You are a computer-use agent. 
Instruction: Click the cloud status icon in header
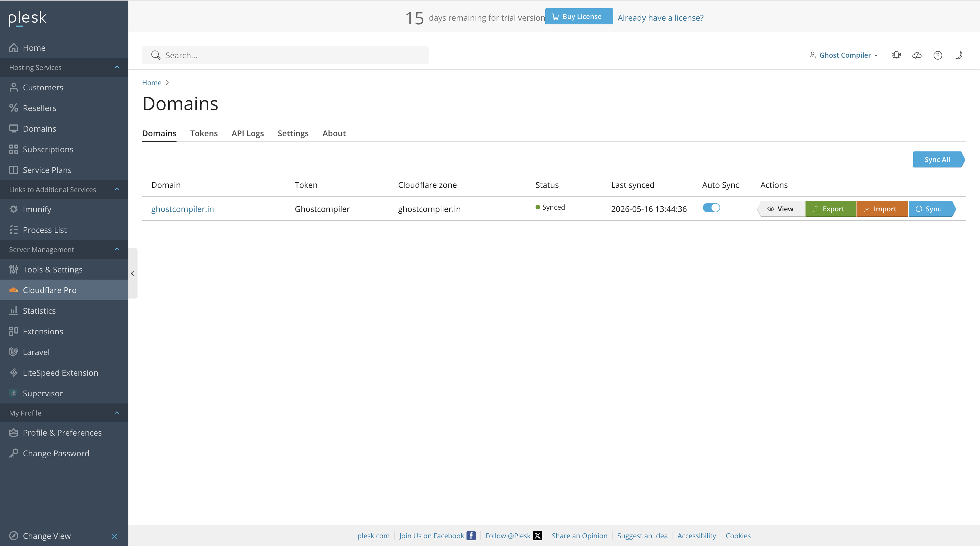click(x=917, y=55)
